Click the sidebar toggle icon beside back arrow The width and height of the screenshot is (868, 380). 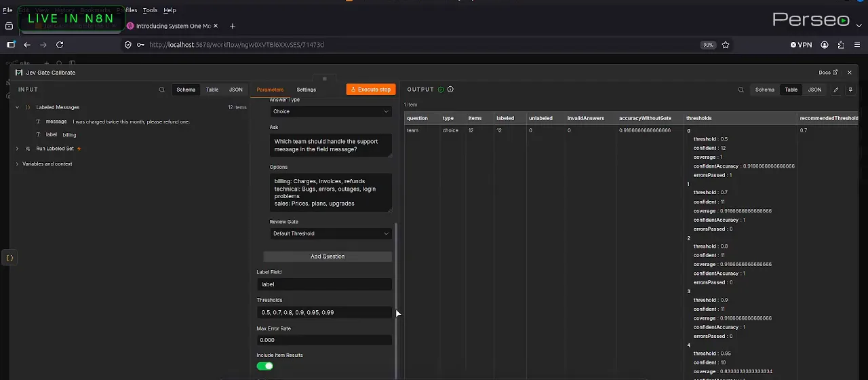coord(10,45)
